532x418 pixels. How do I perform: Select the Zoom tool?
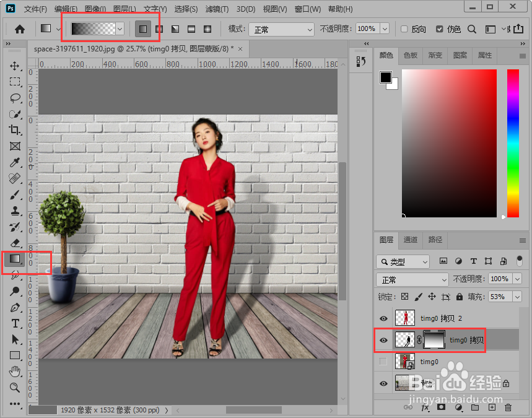pyautogui.click(x=15, y=388)
